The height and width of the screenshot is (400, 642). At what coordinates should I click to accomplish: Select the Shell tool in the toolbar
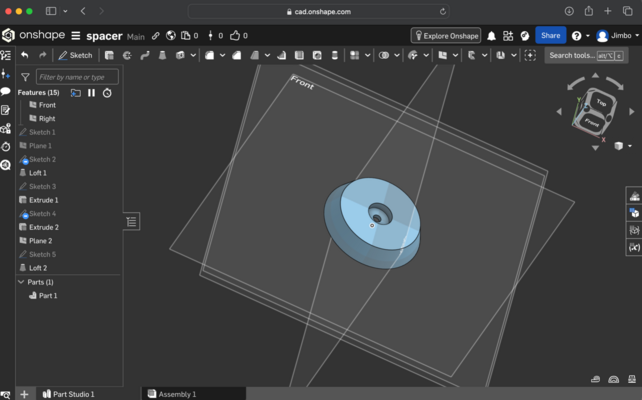pos(299,55)
